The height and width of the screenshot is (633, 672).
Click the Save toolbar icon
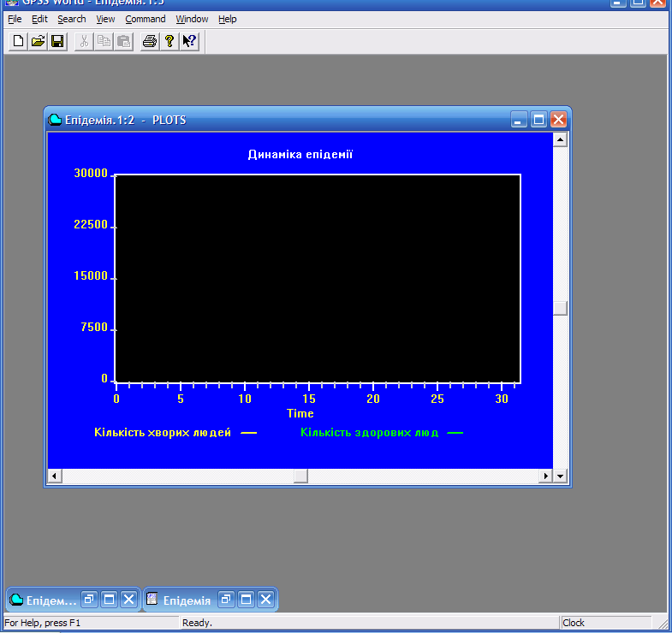[57, 41]
